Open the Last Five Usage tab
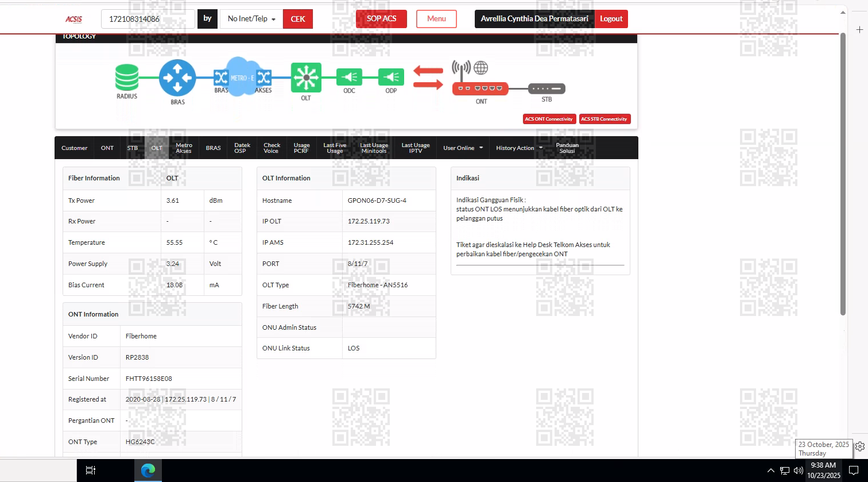Screen dimensions: 868x482 335,148
